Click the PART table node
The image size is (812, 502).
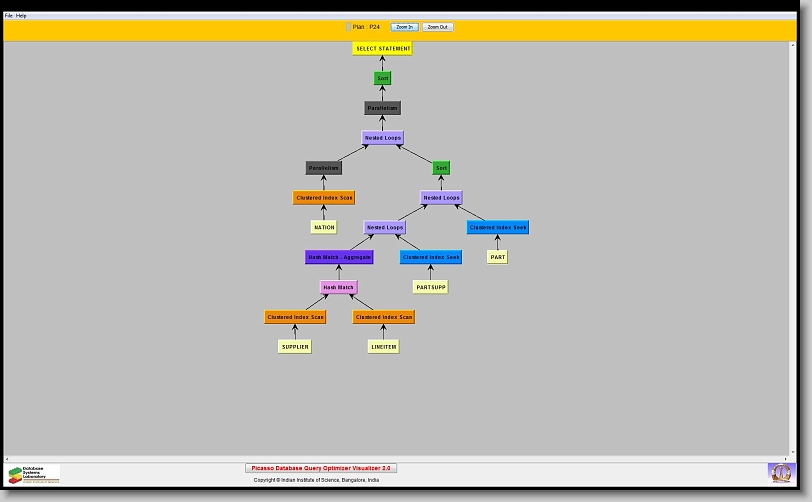(497, 257)
